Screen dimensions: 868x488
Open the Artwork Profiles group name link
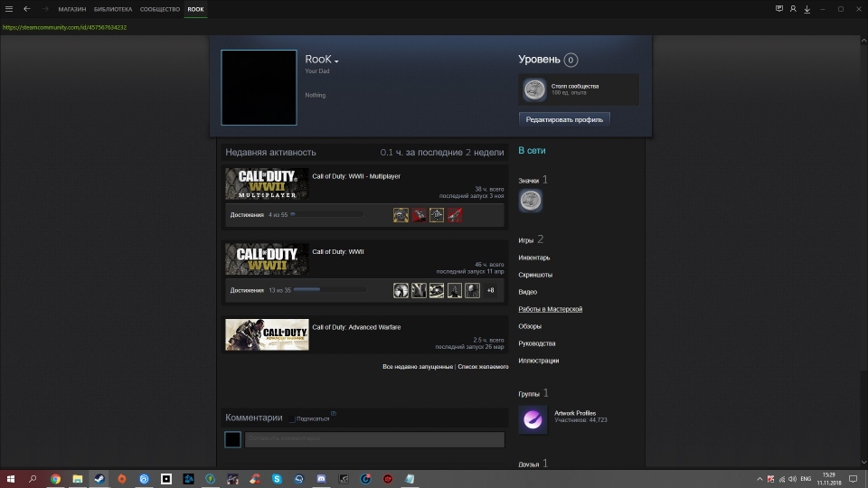pyautogui.click(x=575, y=413)
